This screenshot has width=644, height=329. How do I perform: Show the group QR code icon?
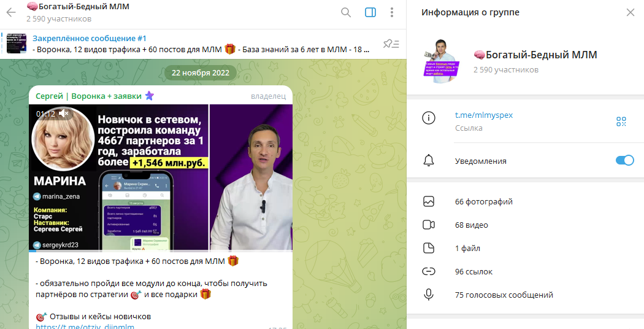621,122
